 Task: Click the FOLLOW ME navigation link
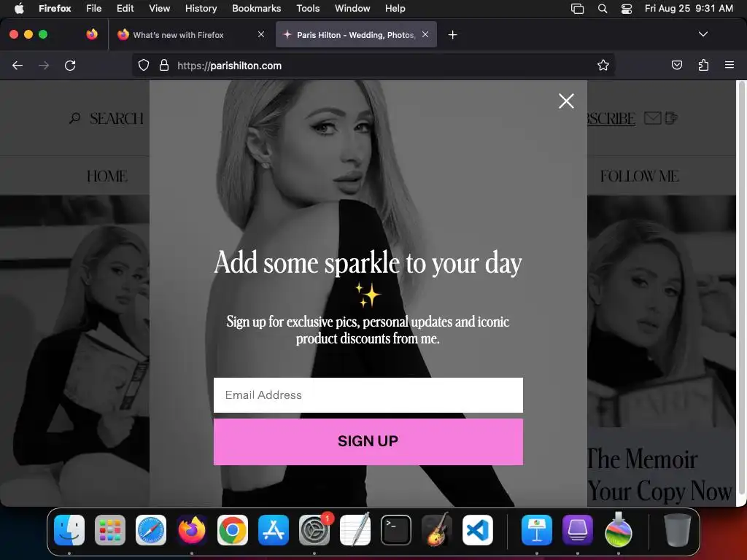coord(639,176)
